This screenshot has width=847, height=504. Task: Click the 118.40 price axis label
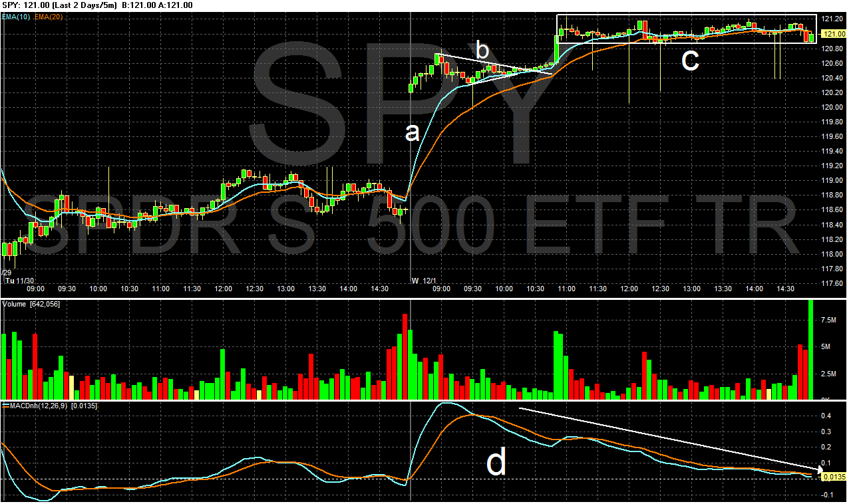click(834, 225)
